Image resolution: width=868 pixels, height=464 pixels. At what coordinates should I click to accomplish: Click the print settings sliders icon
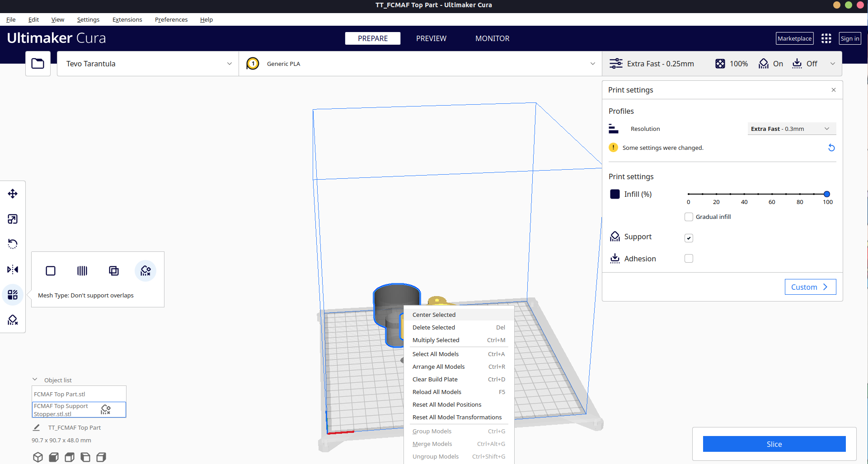616,64
